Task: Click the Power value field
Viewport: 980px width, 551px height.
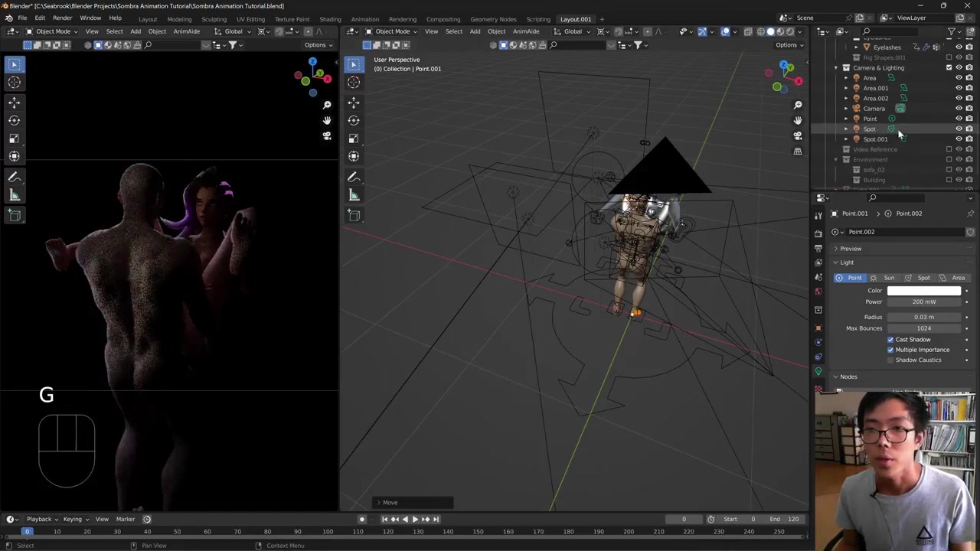Action: [x=923, y=302]
